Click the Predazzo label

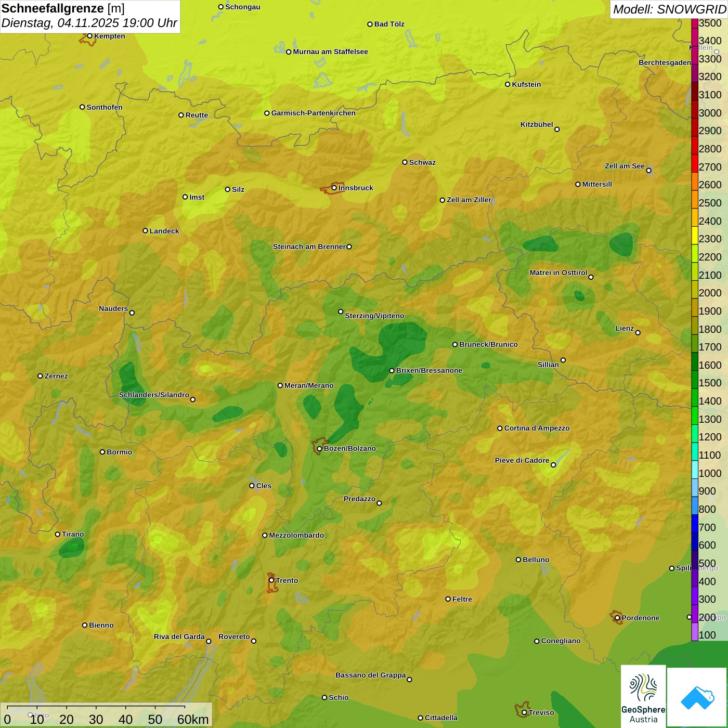(359, 499)
